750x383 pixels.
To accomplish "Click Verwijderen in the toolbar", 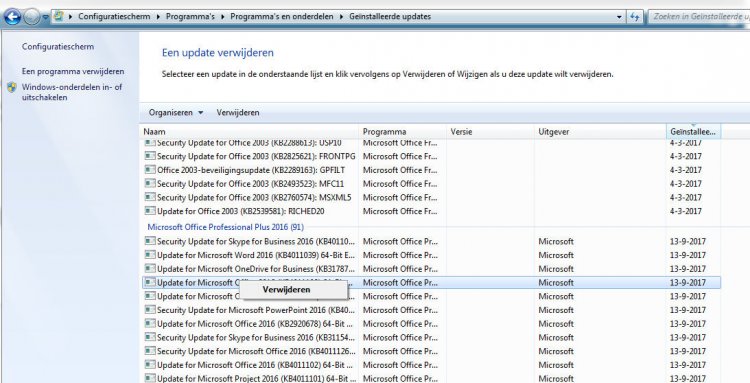I will [x=238, y=113].
